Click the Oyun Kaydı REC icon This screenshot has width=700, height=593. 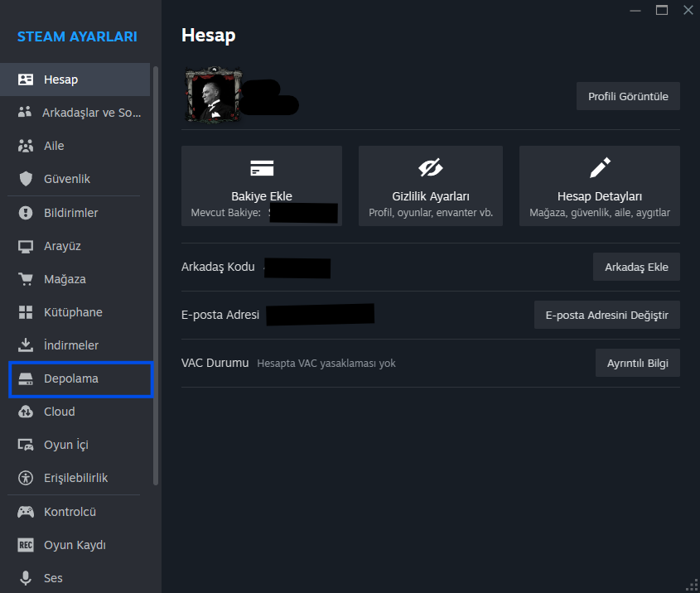tap(26, 545)
